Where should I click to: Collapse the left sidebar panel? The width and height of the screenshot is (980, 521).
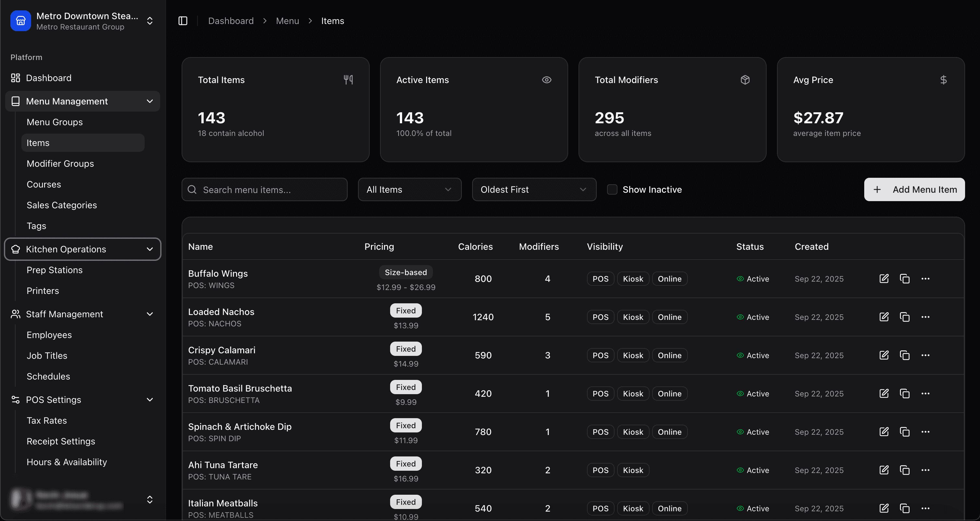pyautogui.click(x=183, y=21)
